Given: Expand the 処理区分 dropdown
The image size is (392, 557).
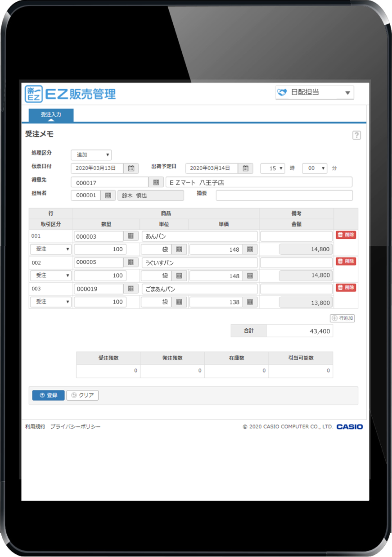Looking at the screenshot, I should [x=91, y=155].
